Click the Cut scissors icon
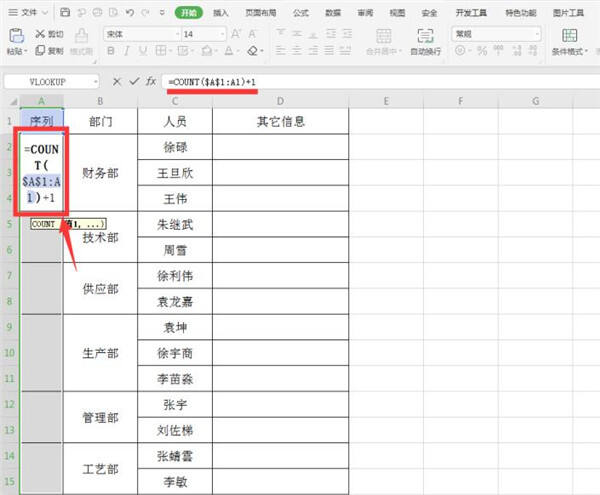The height and width of the screenshot is (495, 600). 40,34
